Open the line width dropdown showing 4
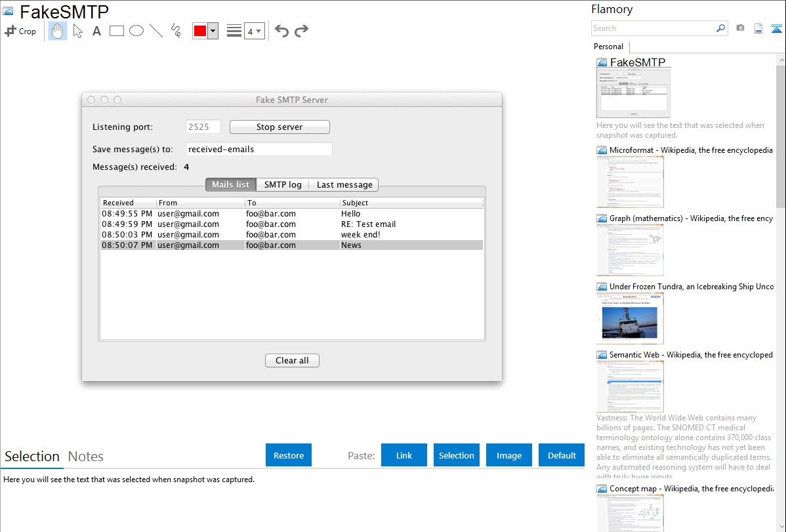 254,31
